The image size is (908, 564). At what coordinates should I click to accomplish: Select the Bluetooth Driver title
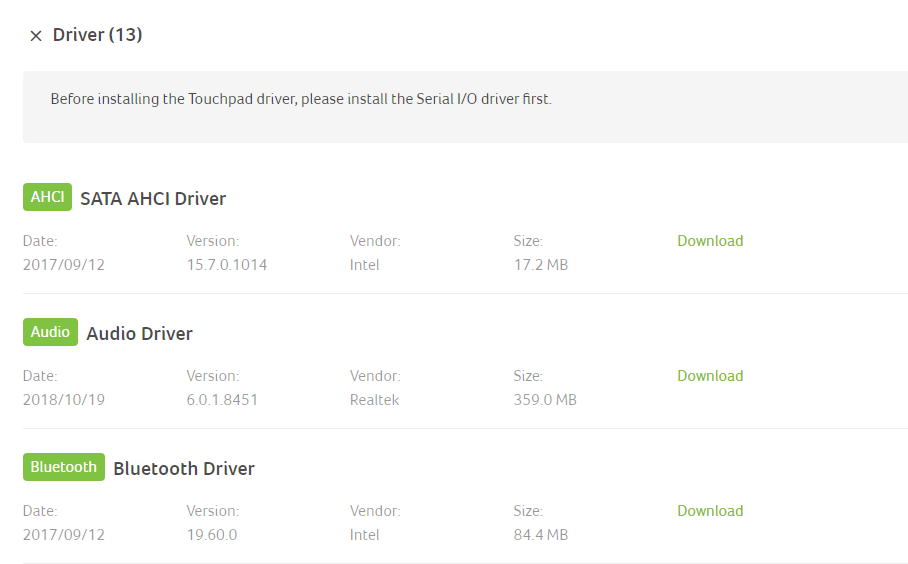(x=184, y=469)
